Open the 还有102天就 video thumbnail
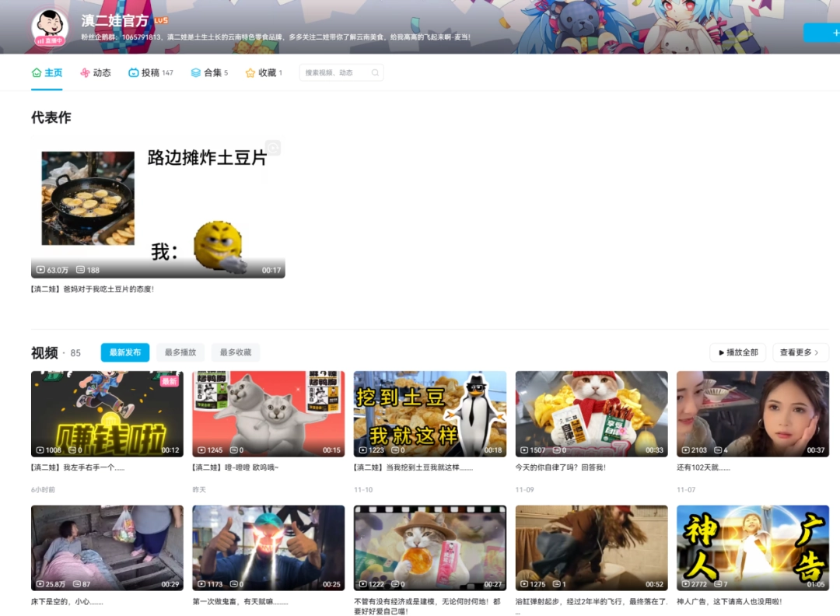840x616 pixels. tap(753, 414)
